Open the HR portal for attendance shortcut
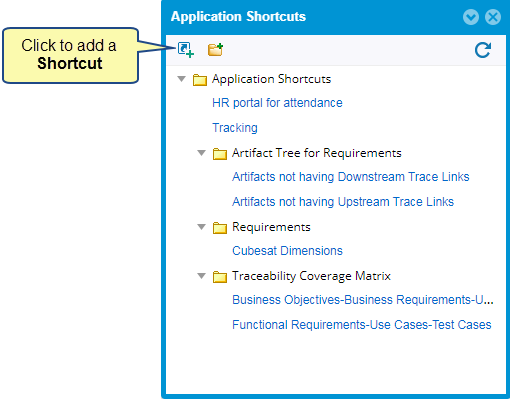Screen dimensions: 510x399 [x=277, y=103]
